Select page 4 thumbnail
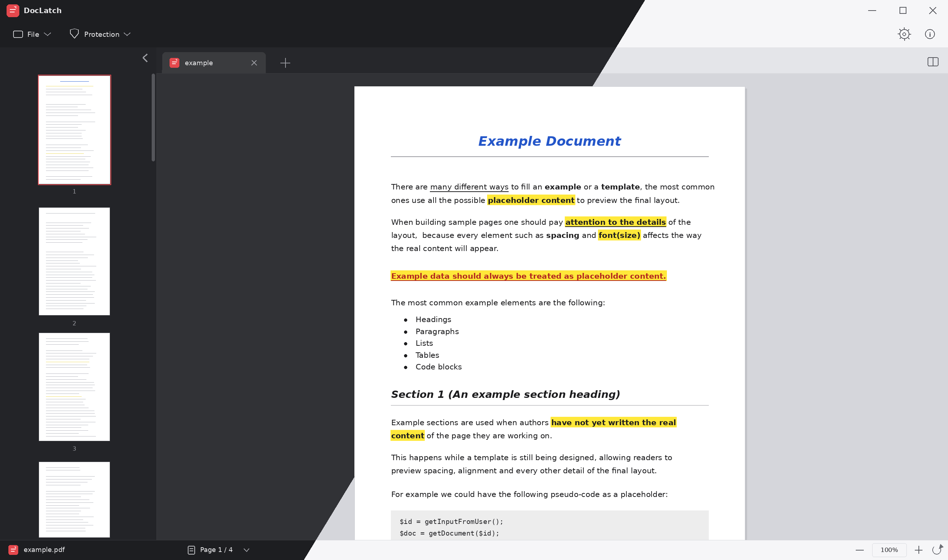 [x=74, y=499]
